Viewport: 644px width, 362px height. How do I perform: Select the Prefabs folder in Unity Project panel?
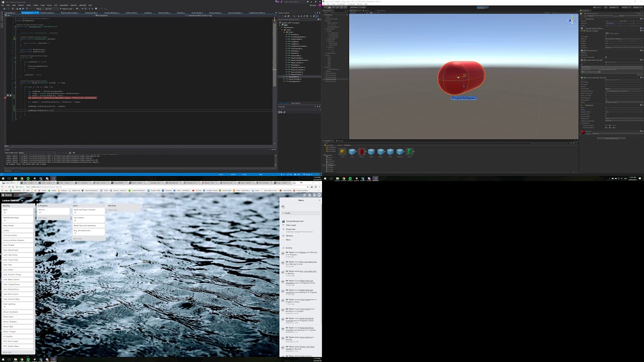click(x=331, y=165)
